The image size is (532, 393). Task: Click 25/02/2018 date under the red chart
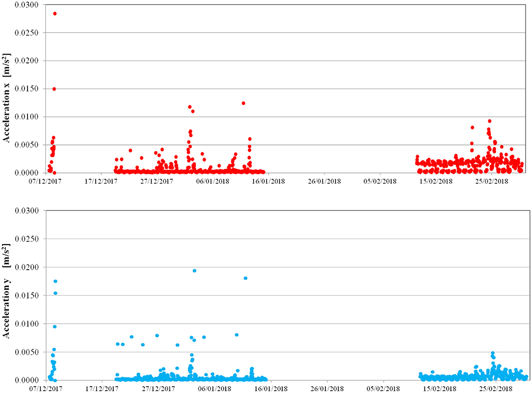(492, 181)
